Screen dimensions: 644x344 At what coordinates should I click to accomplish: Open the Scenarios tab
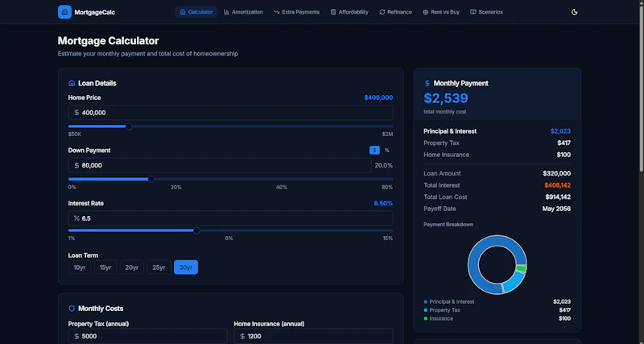point(487,12)
